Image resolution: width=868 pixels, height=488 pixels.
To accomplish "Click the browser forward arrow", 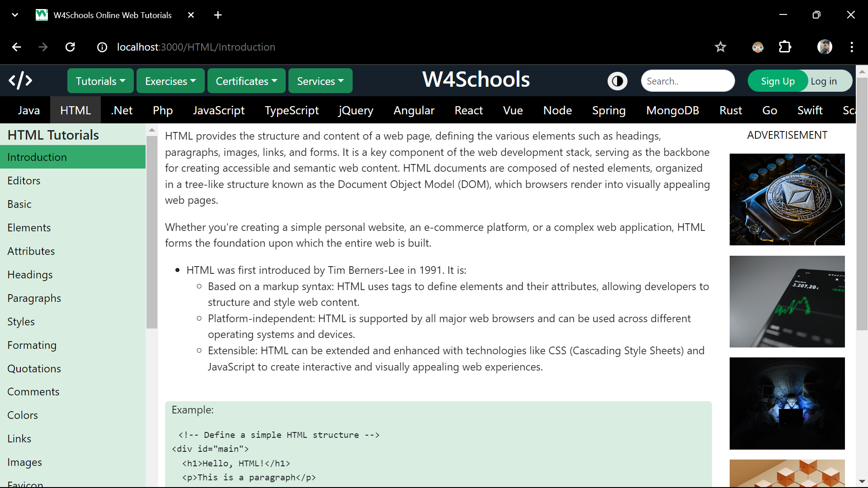I will 43,47.
